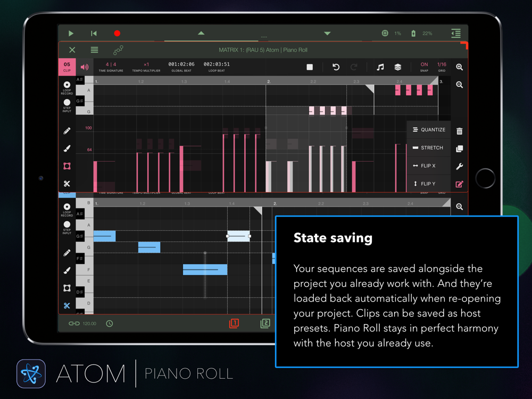Viewport: 532px width, 399px height.
Task: Click the white stop square button
Action: pyautogui.click(x=310, y=67)
